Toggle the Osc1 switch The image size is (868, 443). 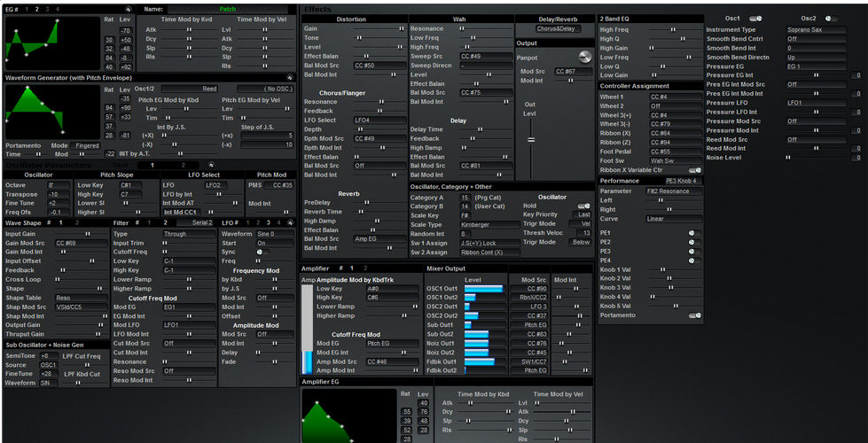point(755,19)
